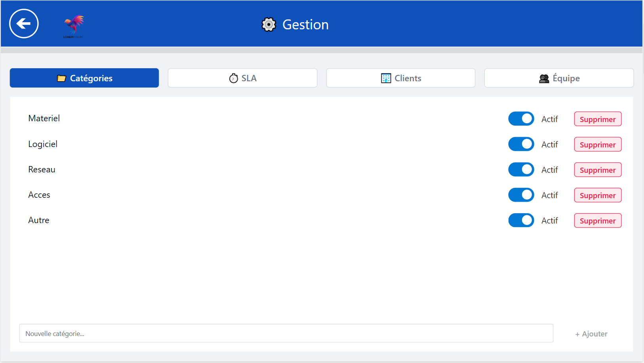This screenshot has width=644, height=363.
Task: Open the Catégories tab
Action: [84, 78]
